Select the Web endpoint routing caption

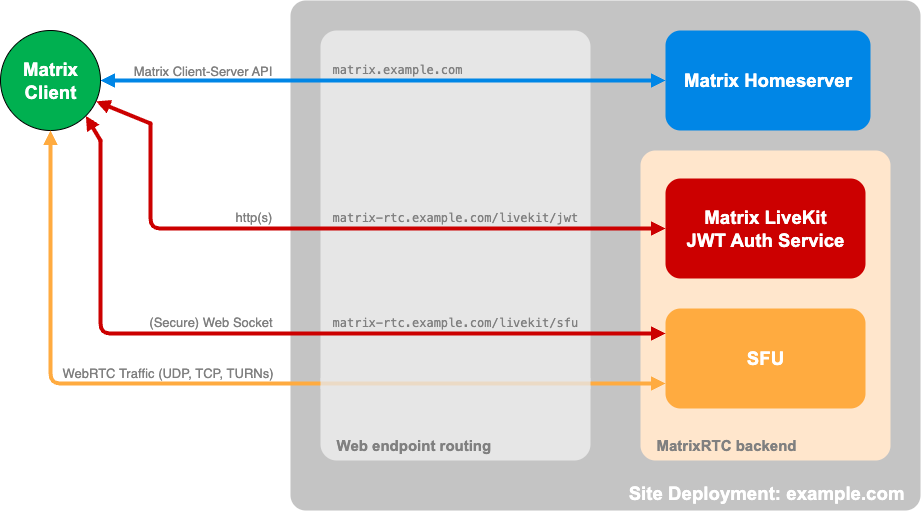pos(413,446)
